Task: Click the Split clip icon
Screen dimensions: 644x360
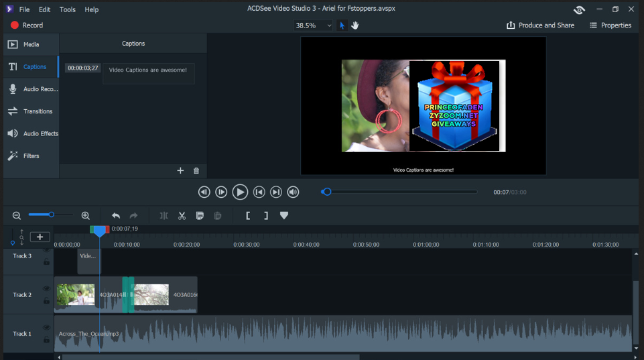Action: point(164,215)
